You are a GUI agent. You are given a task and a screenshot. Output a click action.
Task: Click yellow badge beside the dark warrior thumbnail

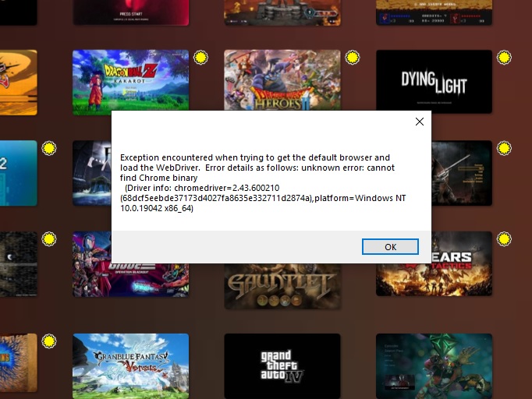coord(504,148)
